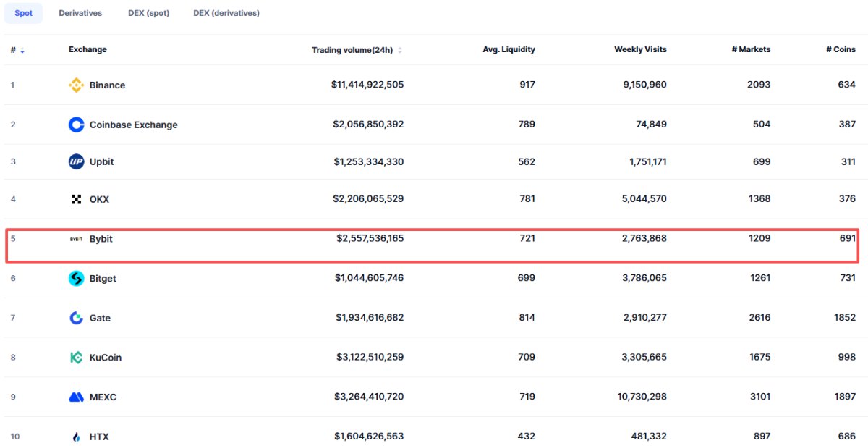Viewport: 868px width, 446px height.
Task: Select the DEX (derivatives) tab
Action: click(226, 13)
